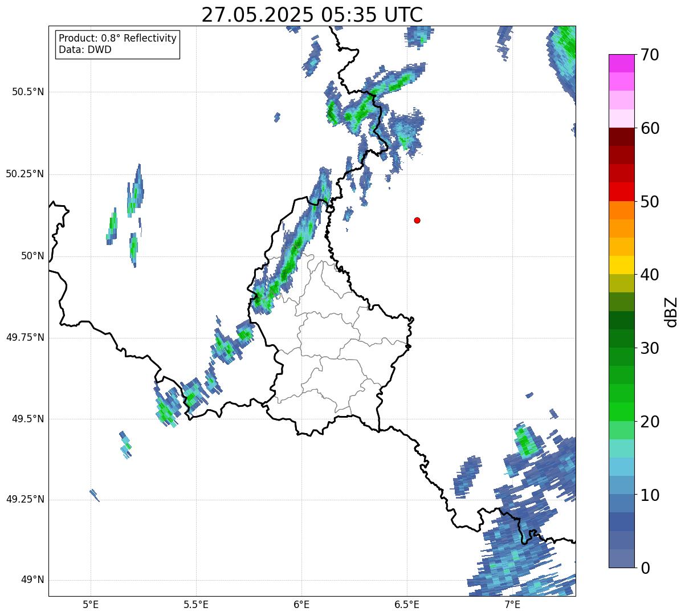Click the 6.5°E longitude label
Screen dimensions: 685x616
pyautogui.click(x=407, y=604)
